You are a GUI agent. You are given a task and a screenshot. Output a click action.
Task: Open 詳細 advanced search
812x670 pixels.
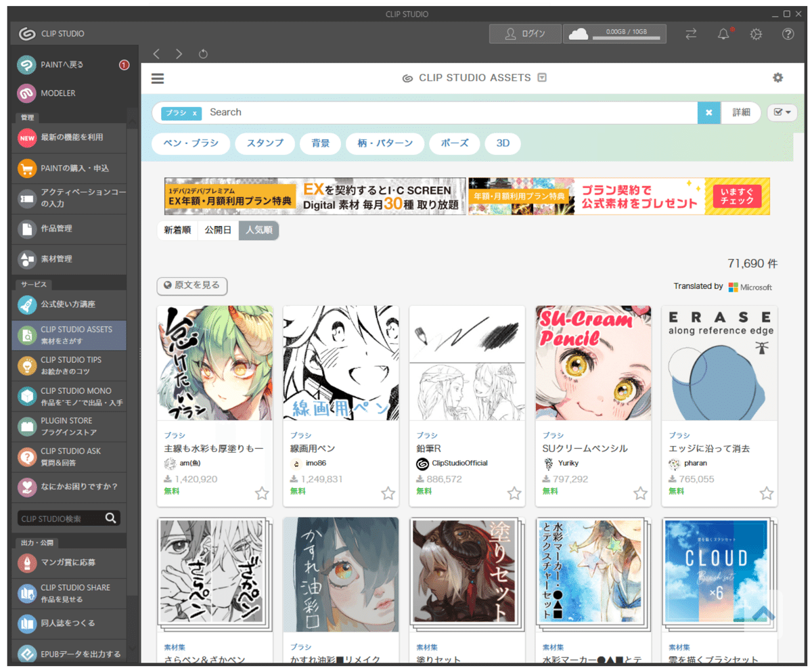pos(741,112)
